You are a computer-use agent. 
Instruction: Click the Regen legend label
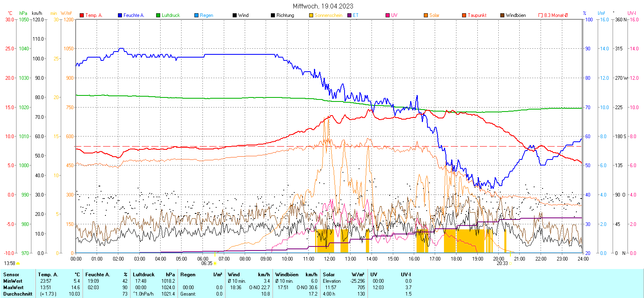point(206,15)
